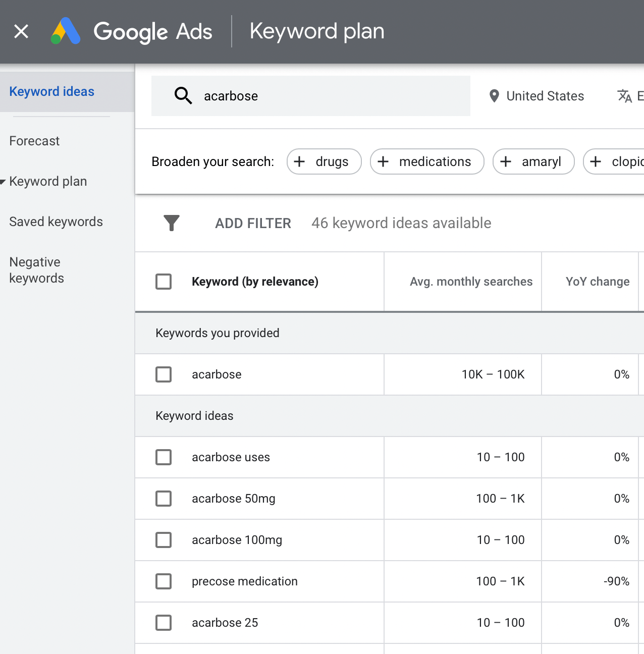The image size is (644, 654).
Task: Open the Keyword ideas sidebar tab
Action: coord(67,91)
